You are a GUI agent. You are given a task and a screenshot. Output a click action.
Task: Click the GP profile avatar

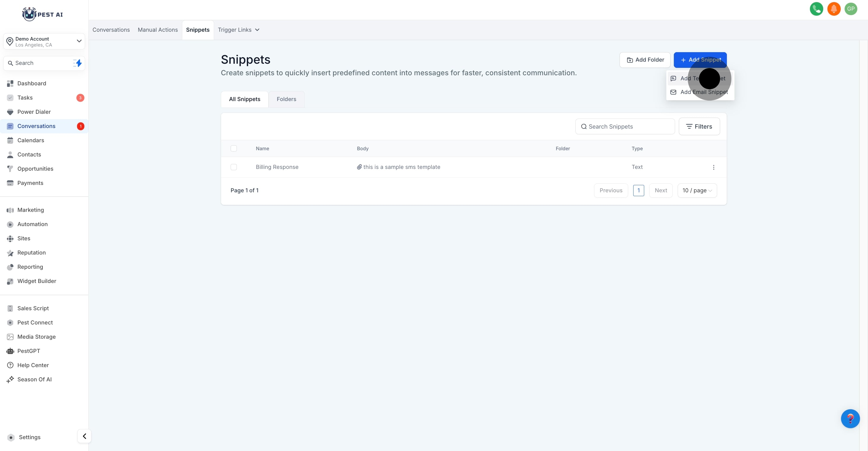851,9
